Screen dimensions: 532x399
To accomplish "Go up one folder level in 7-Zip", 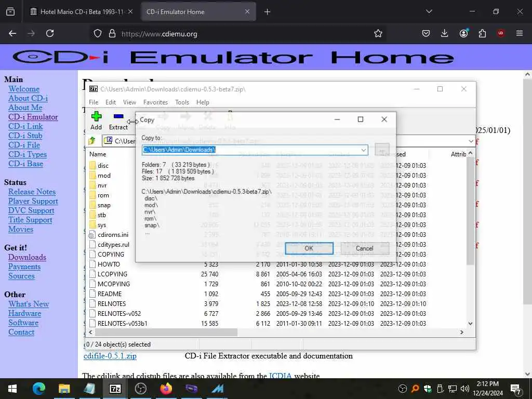I will pos(92,141).
